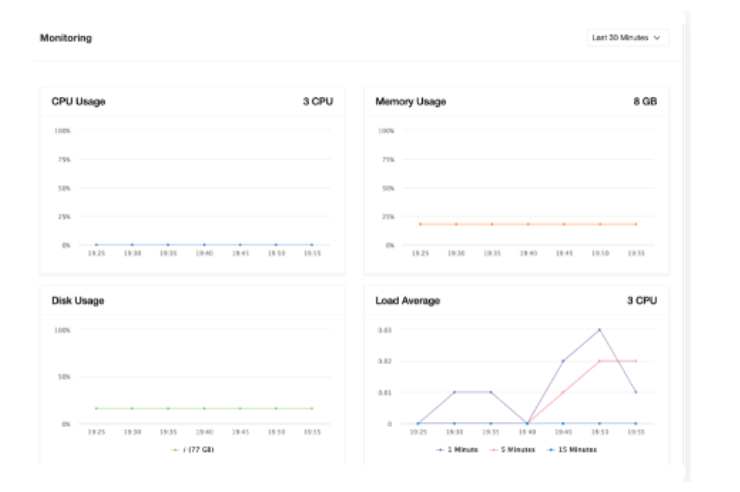Viewport: 740px width, 492px height.
Task: Click the Monitoring page heading
Action: 65,38
